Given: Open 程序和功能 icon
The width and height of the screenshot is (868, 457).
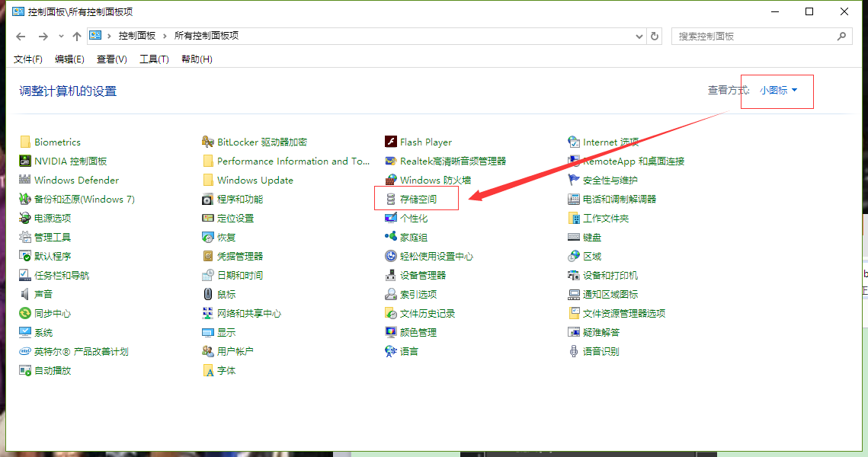Looking at the screenshot, I should click(x=207, y=200).
